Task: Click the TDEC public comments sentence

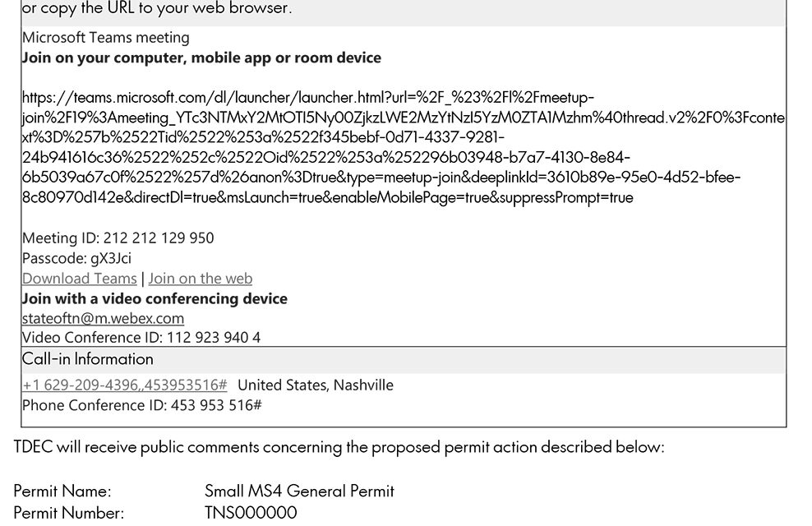Action: coord(339,447)
